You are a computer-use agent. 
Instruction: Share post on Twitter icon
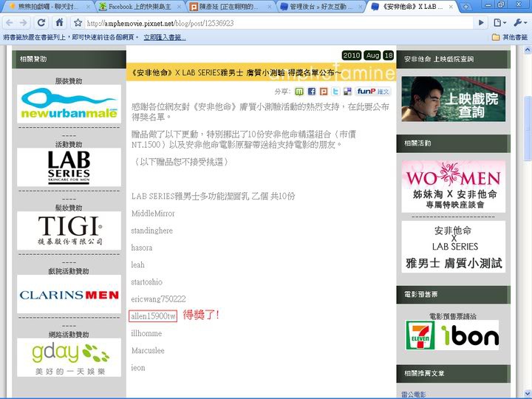[335, 92]
